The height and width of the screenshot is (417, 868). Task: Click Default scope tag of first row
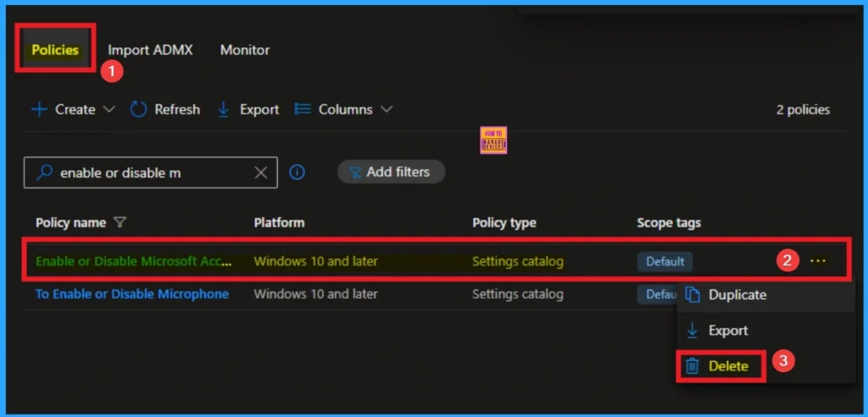tap(665, 261)
